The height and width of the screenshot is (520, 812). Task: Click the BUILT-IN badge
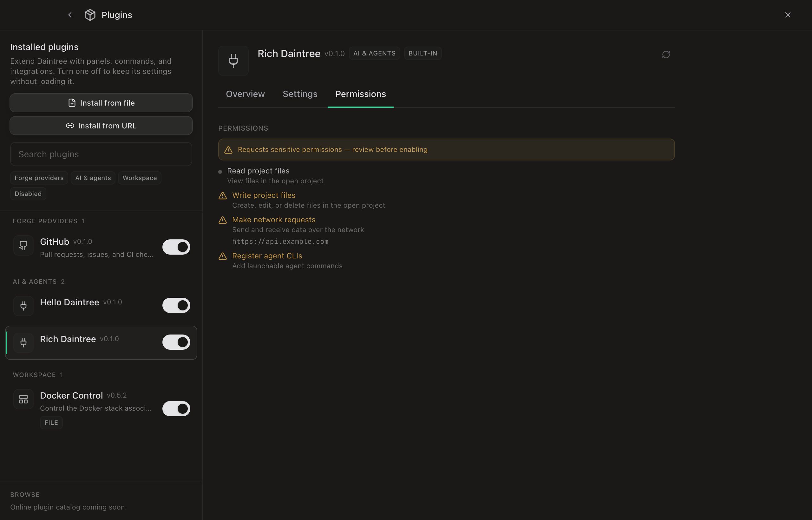pos(422,53)
